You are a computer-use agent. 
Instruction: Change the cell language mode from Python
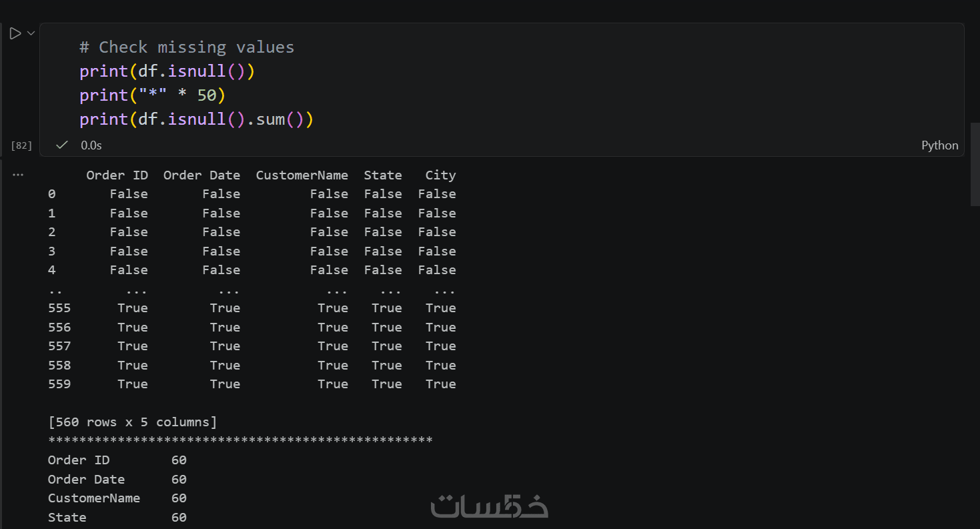point(939,145)
